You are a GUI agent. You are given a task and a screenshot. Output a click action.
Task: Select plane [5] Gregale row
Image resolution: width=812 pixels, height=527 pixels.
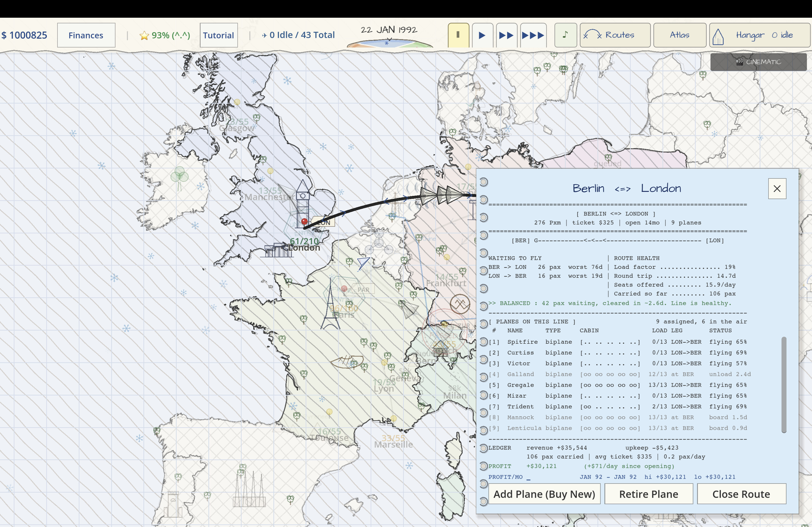pos(618,385)
